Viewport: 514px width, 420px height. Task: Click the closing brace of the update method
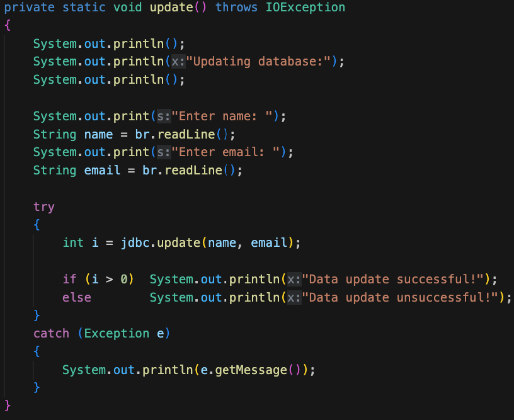pos(6,407)
